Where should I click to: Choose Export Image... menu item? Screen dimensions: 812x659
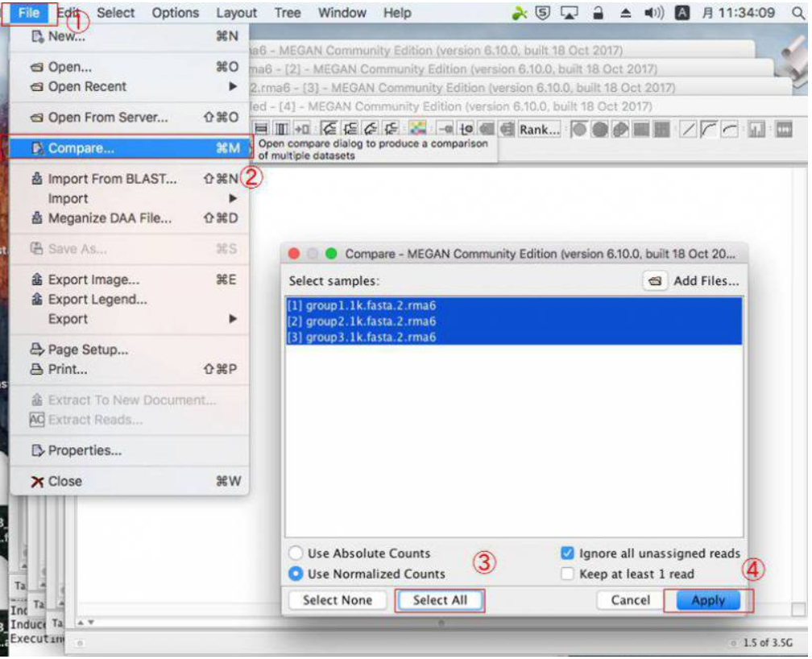[130, 280]
